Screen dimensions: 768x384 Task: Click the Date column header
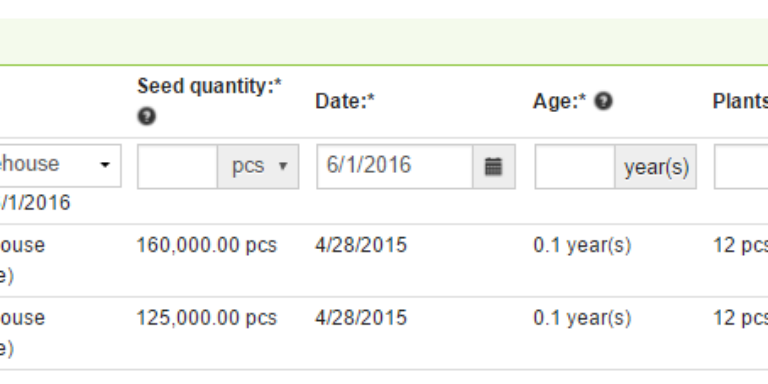345,101
